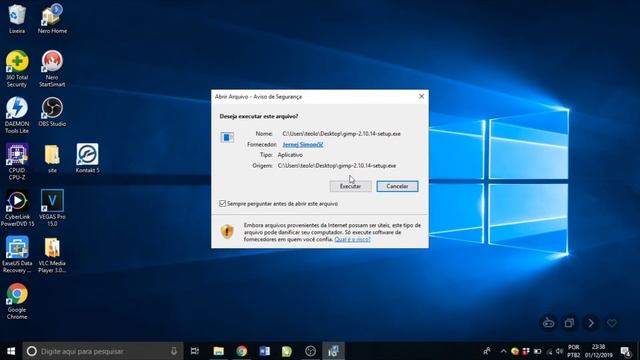Click the Cancelar button
The height and width of the screenshot is (360, 640).
(397, 186)
